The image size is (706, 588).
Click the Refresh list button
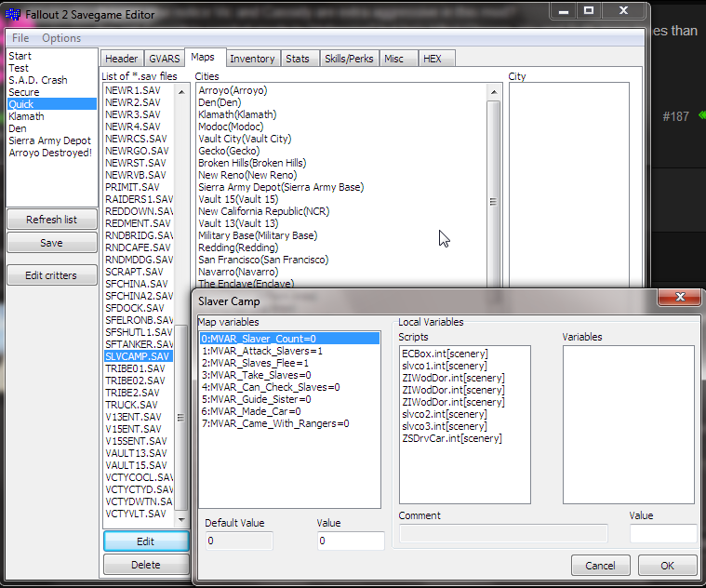(x=52, y=220)
